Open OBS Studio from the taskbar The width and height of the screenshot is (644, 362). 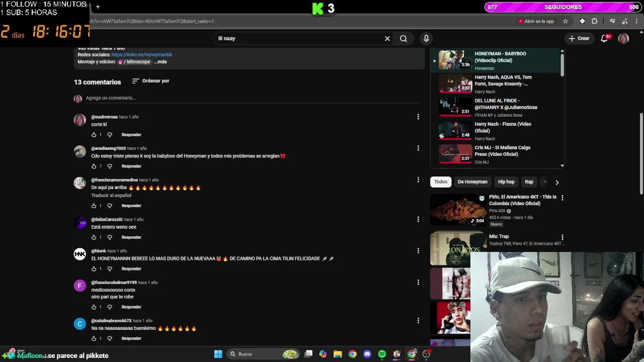[x=426, y=354]
